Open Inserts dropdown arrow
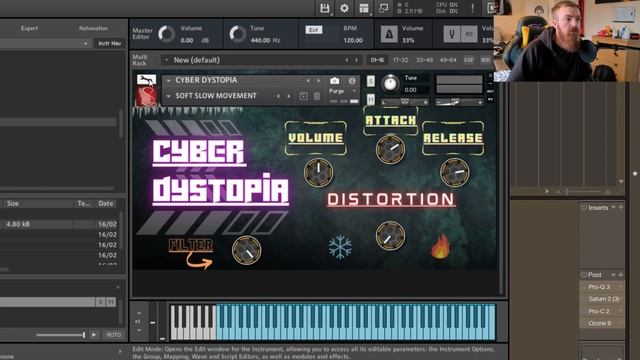The width and height of the screenshot is (640, 360). 613,208
